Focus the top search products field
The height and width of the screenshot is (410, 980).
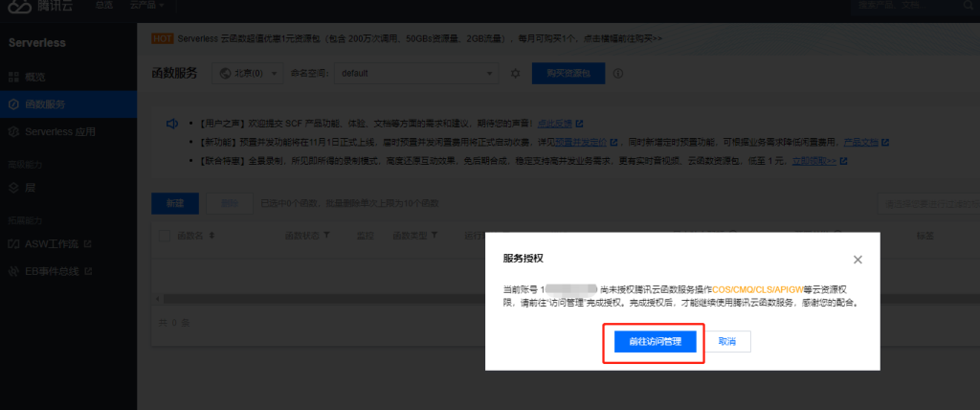(x=905, y=5)
